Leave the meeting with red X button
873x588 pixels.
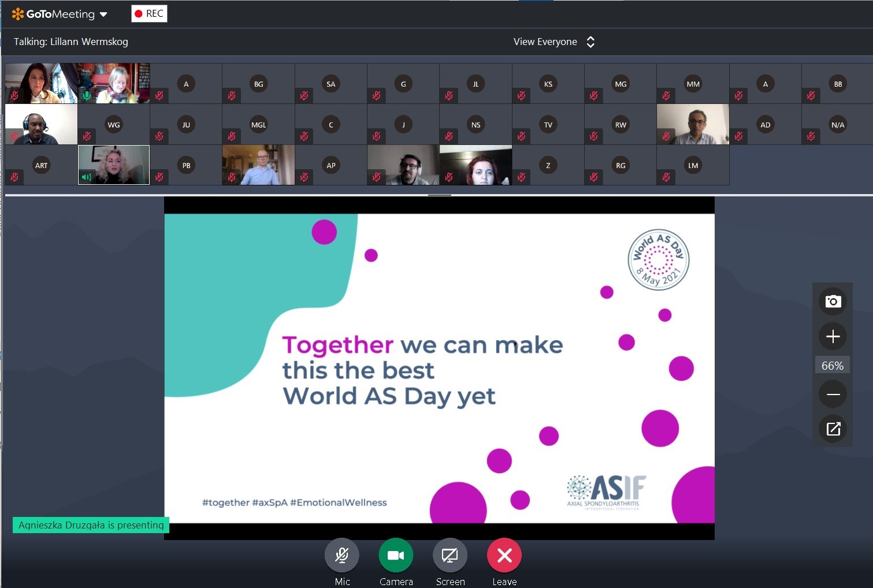pyautogui.click(x=504, y=556)
